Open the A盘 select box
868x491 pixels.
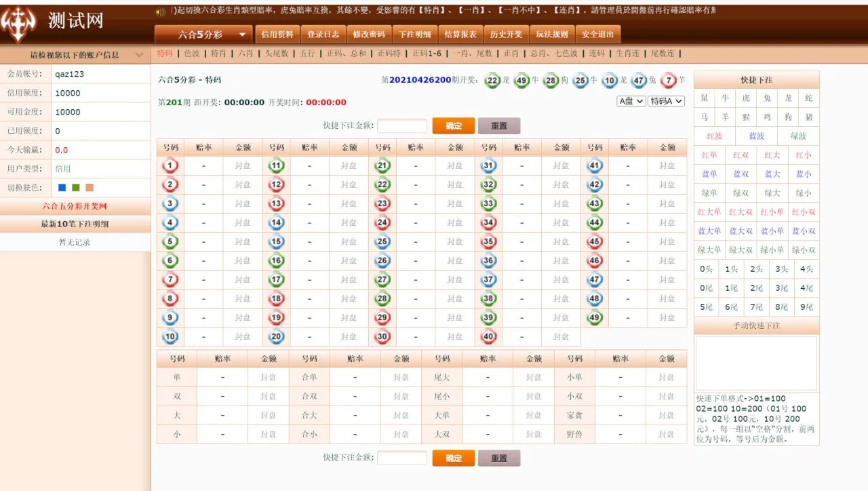[x=631, y=101]
